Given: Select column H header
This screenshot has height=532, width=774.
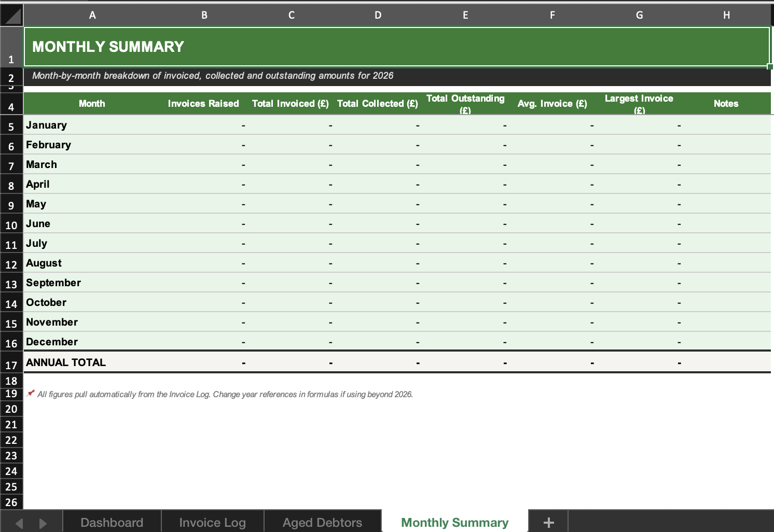Looking at the screenshot, I should (727, 15).
